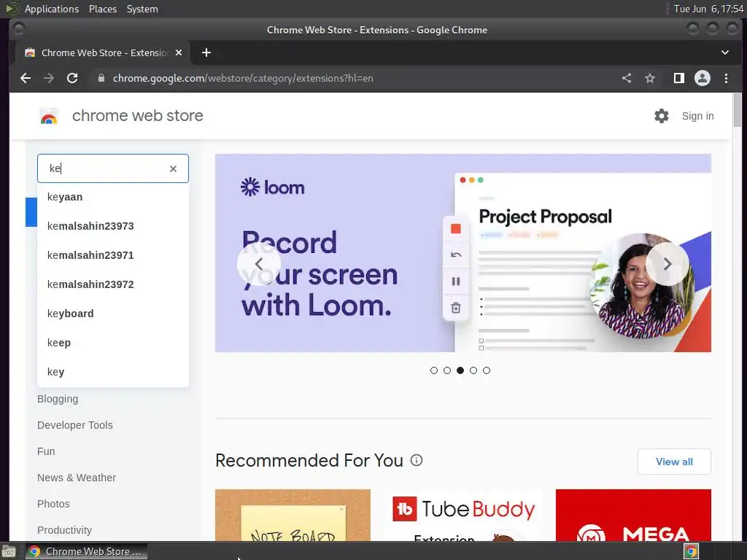Open the Chrome profile avatar

703,78
